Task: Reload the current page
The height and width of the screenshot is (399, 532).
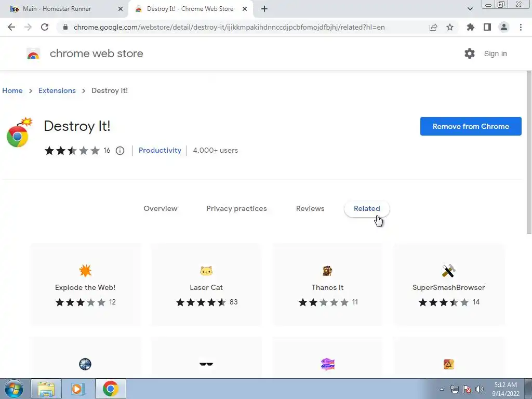Action: [45, 27]
